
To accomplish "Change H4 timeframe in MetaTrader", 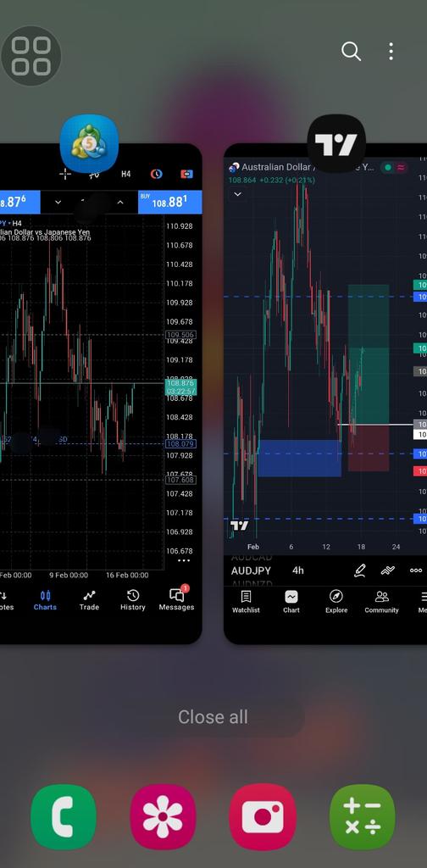I will (x=125, y=174).
